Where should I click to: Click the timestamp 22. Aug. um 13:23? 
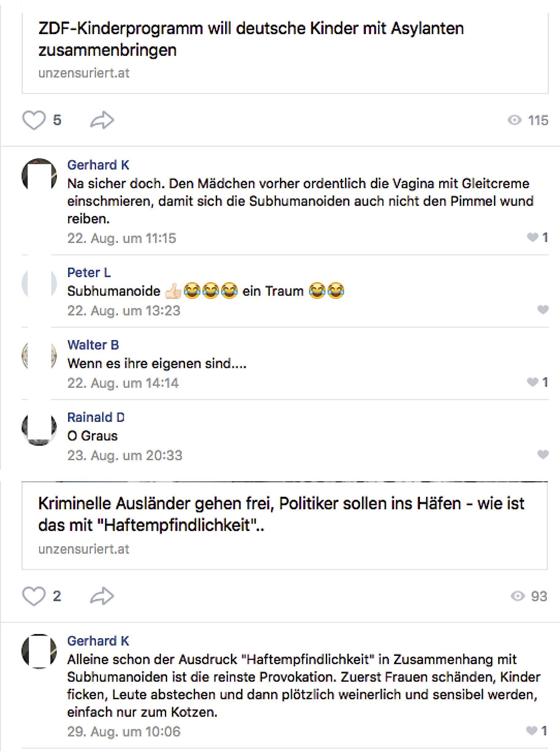(x=123, y=311)
